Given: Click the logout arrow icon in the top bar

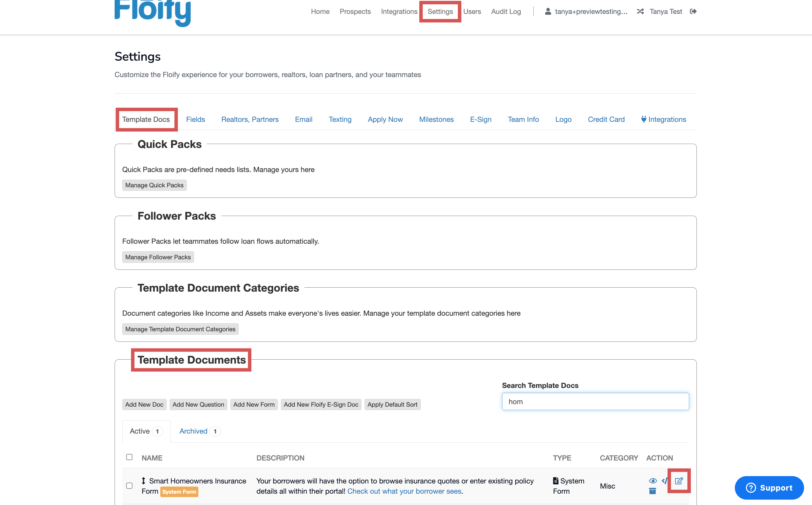Looking at the screenshot, I should [693, 11].
